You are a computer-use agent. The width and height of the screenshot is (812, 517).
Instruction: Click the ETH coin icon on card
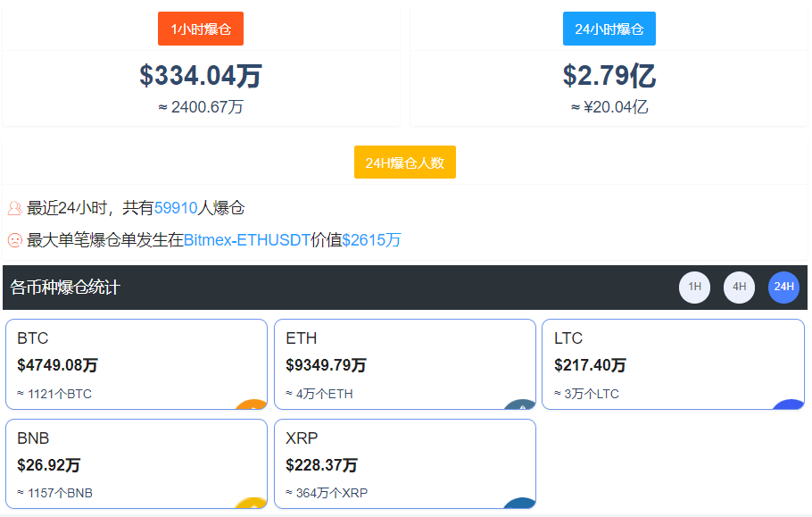coord(520,404)
